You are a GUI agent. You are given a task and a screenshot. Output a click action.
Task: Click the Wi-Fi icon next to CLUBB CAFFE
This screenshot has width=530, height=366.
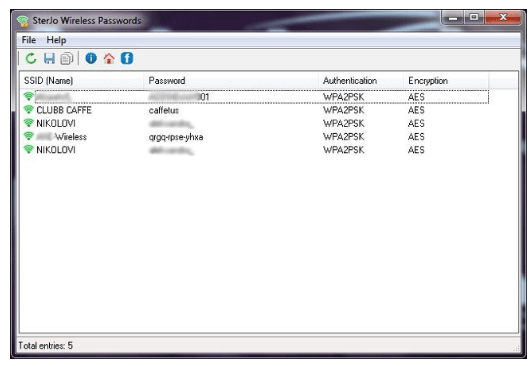[29, 110]
